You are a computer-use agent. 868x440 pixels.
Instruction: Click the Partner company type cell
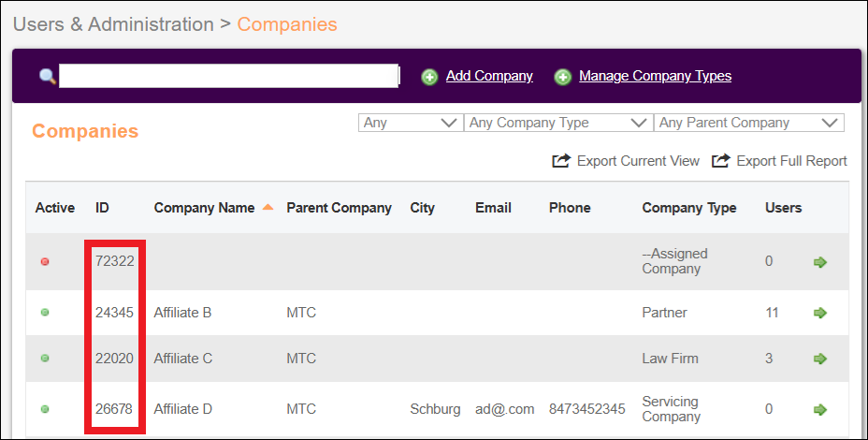[664, 313]
